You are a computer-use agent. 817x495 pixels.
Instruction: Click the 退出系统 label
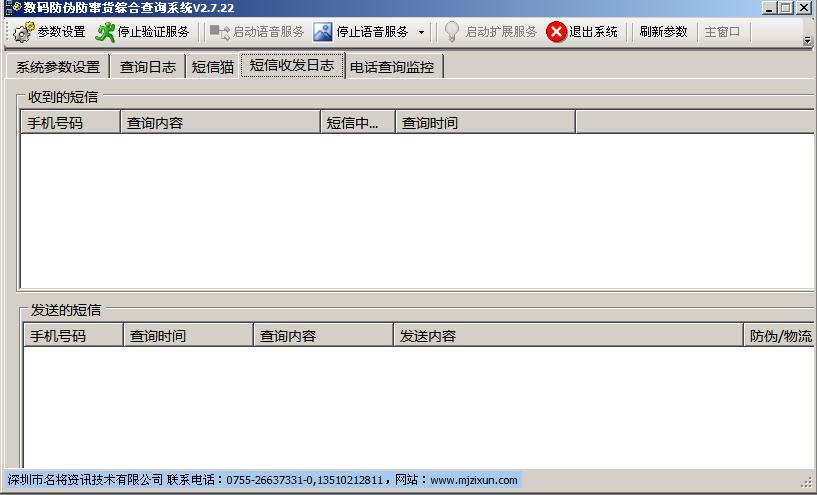tap(593, 32)
